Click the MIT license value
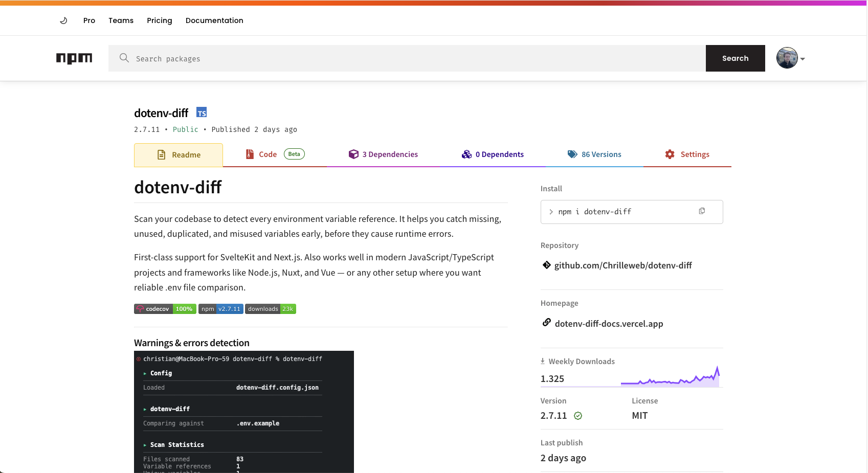Viewport: 868px width, 473px height. [640, 416]
